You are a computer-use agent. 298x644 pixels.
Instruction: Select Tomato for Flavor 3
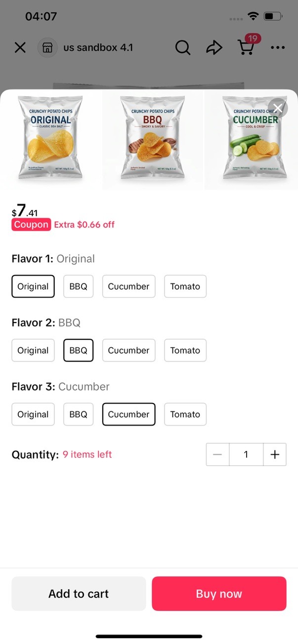click(185, 414)
